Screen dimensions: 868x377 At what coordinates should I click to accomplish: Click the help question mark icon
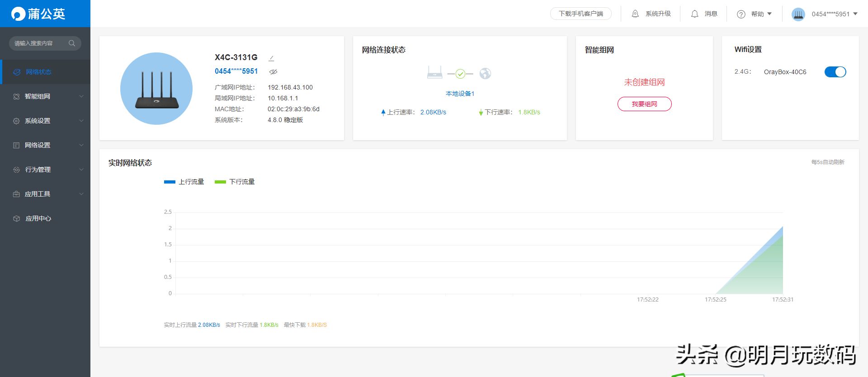click(x=741, y=14)
